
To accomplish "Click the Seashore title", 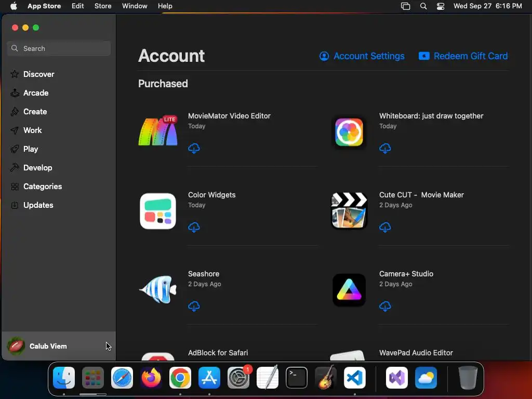I will pyautogui.click(x=204, y=274).
